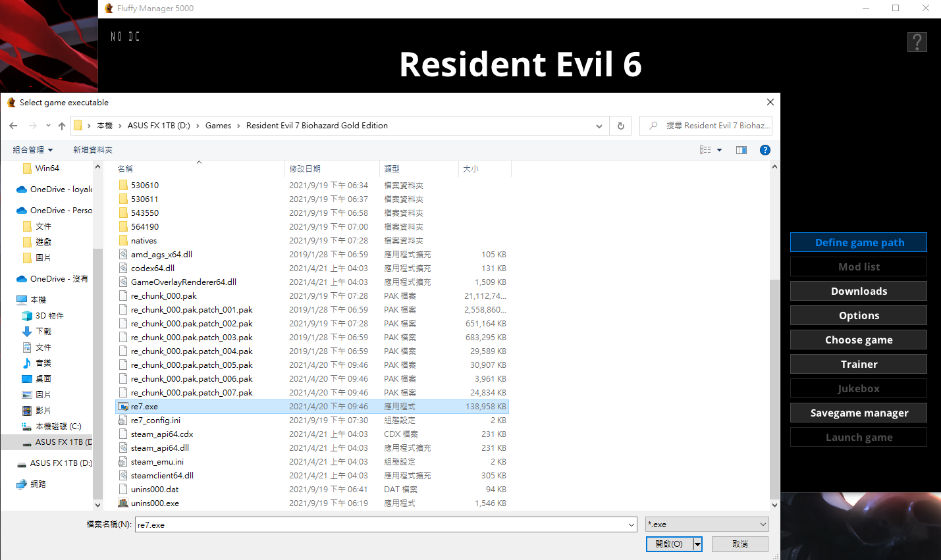The height and width of the screenshot is (560, 941).
Task: Open the Savegame manager
Action: [859, 413]
